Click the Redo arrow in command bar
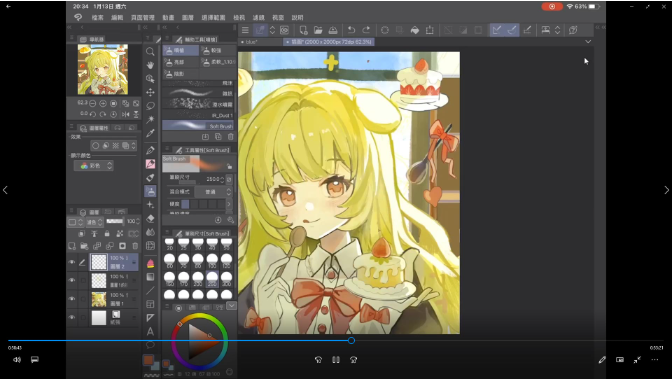 point(366,30)
